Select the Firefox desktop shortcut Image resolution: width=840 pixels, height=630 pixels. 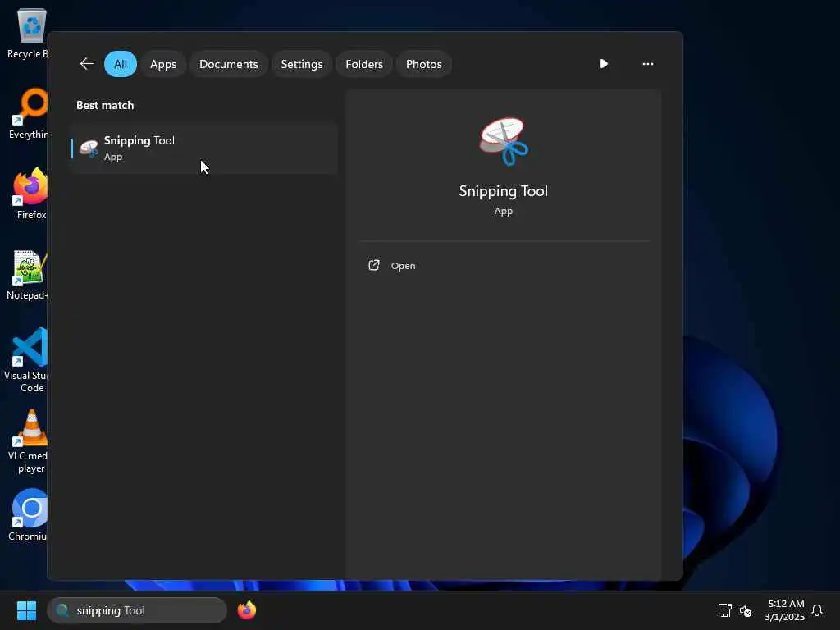click(30, 194)
